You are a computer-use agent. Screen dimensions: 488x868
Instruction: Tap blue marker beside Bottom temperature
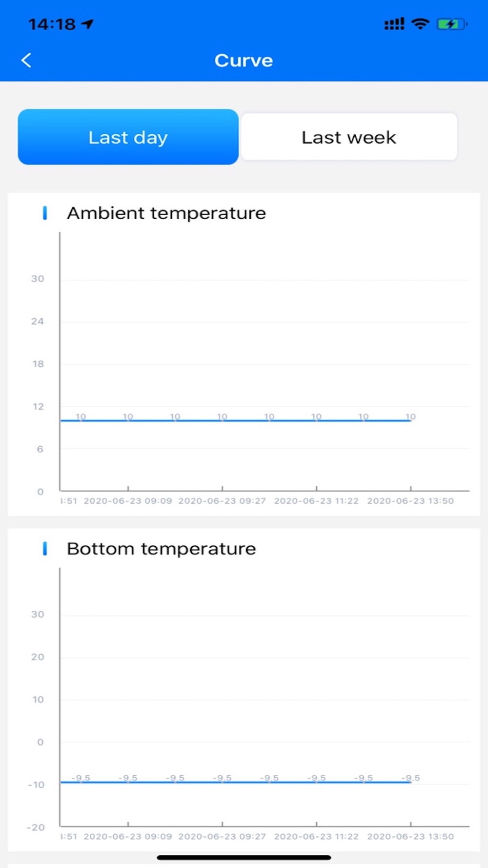(45, 548)
